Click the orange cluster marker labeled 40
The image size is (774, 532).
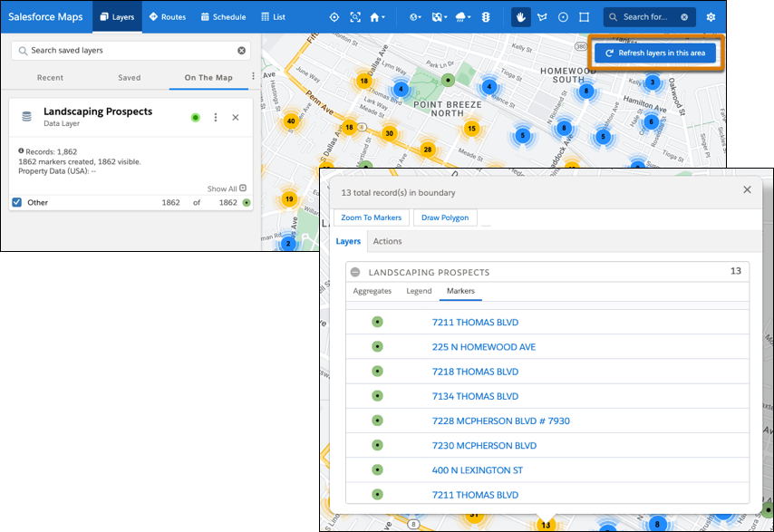[291, 121]
